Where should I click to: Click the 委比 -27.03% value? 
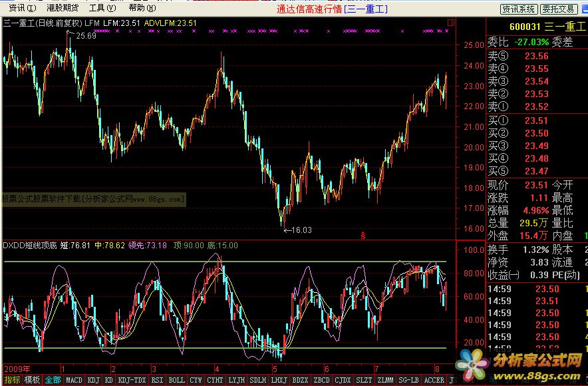(x=531, y=42)
